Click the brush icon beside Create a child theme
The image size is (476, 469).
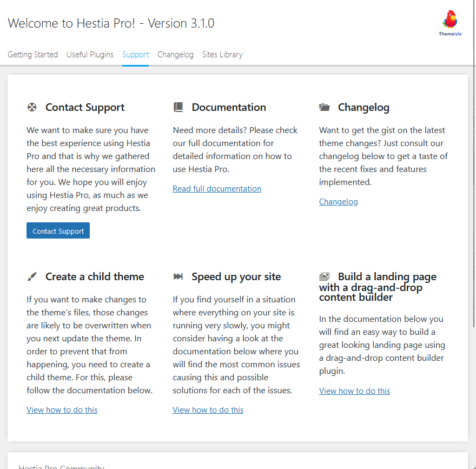(x=32, y=276)
